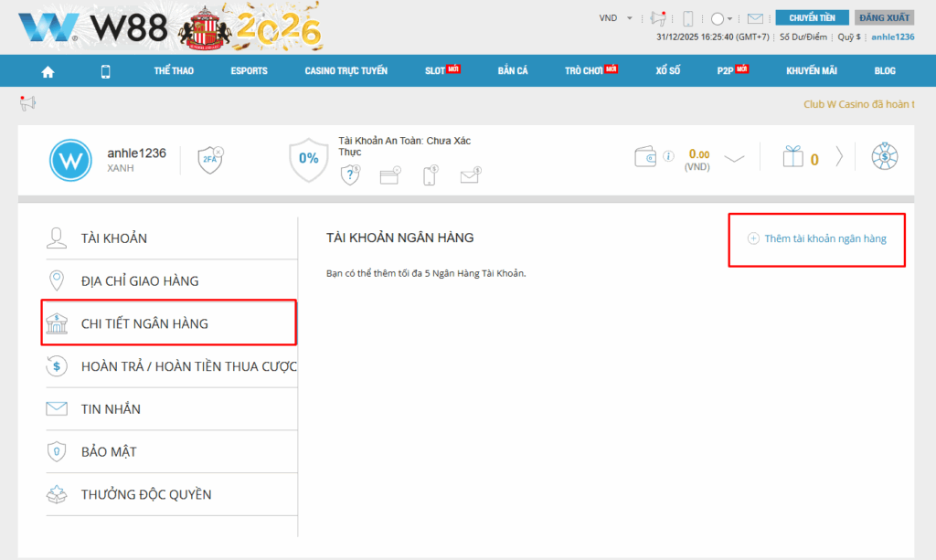Image resolution: width=936 pixels, height=560 pixels.
Task: Open the VND currency dropdown
Action: coord(614,18)
